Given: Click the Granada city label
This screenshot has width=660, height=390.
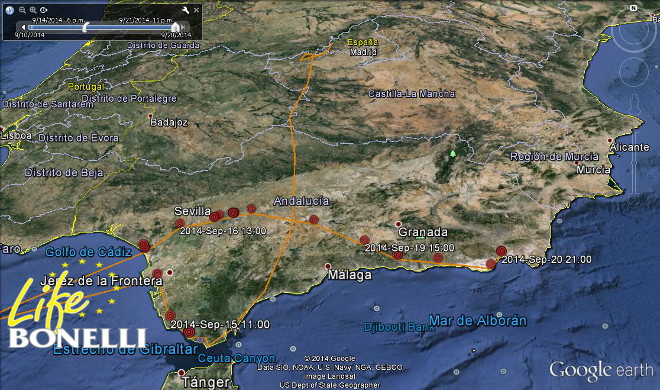Looking at the screenshot, I should [x=423, y=232].
